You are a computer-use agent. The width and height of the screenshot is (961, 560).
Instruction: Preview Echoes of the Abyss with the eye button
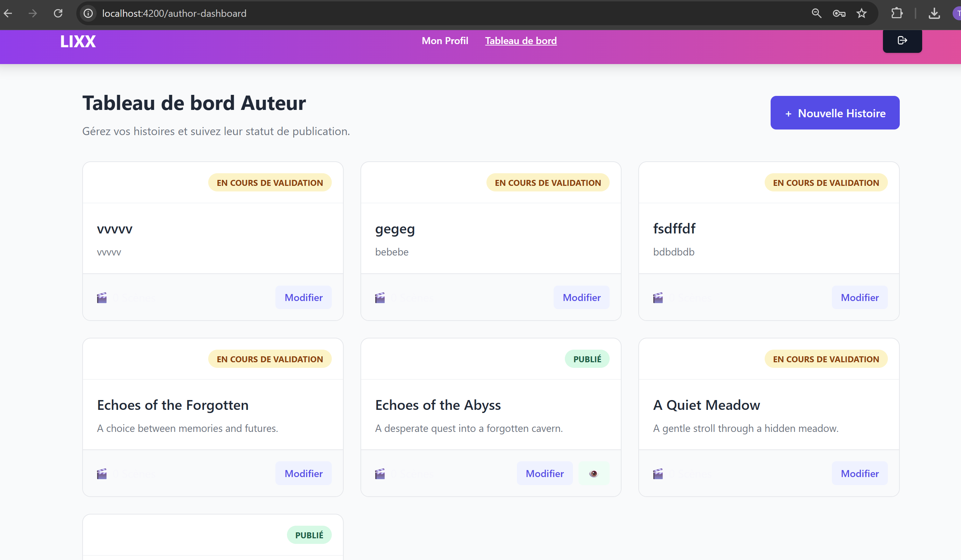[594, 474]
